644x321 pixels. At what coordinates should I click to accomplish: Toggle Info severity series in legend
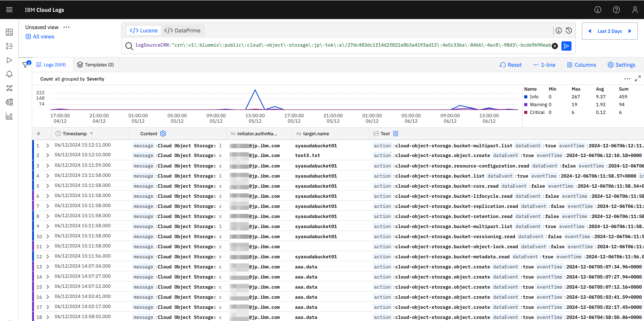coord(534,97)
